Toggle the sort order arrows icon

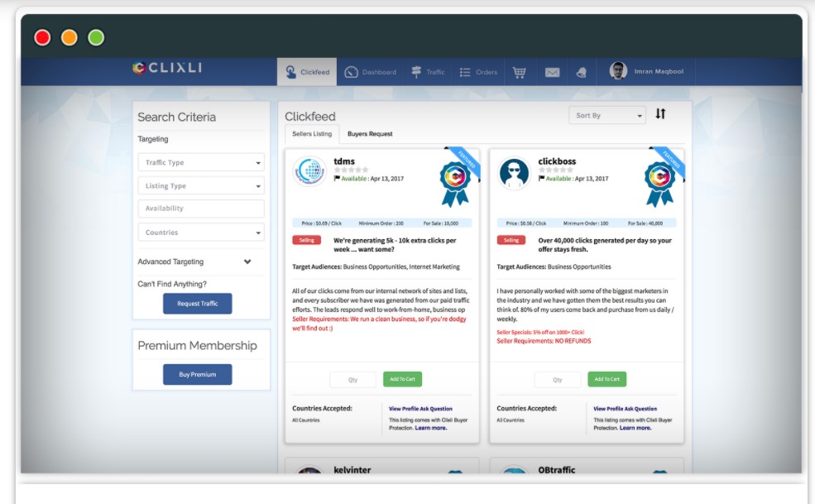click(660, 114)
